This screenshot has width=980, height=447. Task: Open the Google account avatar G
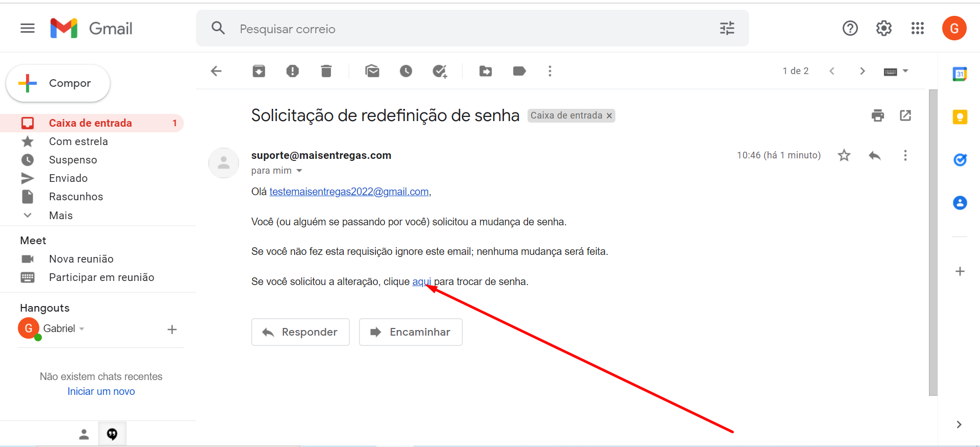[954, 28]
